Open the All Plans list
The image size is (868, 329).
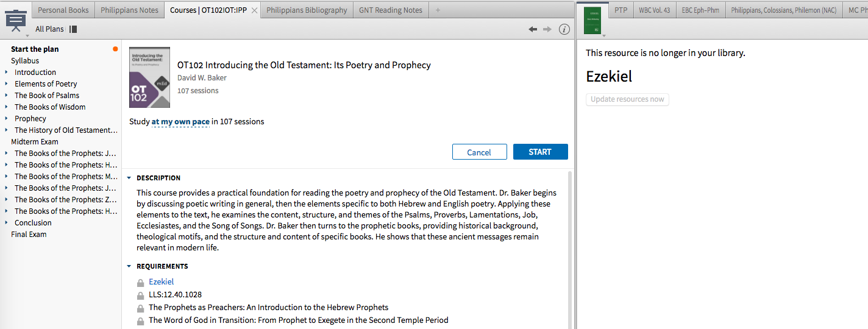(x=49, y=29)
